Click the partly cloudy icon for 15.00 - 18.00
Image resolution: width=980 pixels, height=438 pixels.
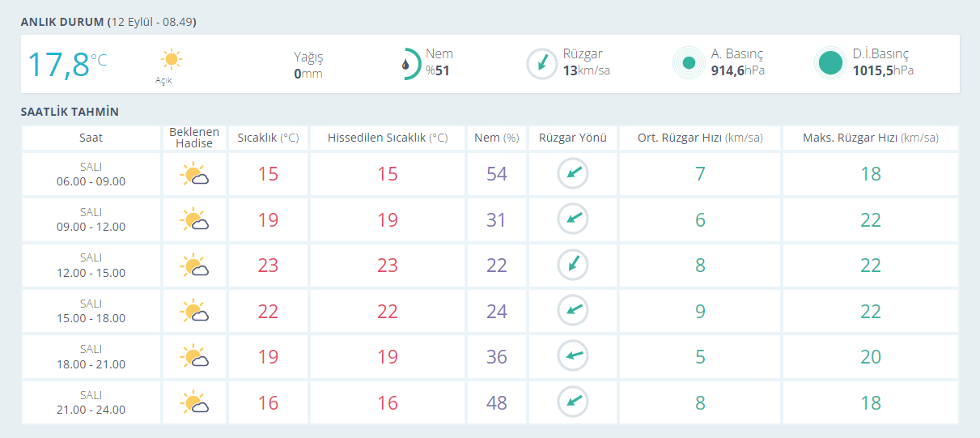pyautogui.click(x=194, y=311)
